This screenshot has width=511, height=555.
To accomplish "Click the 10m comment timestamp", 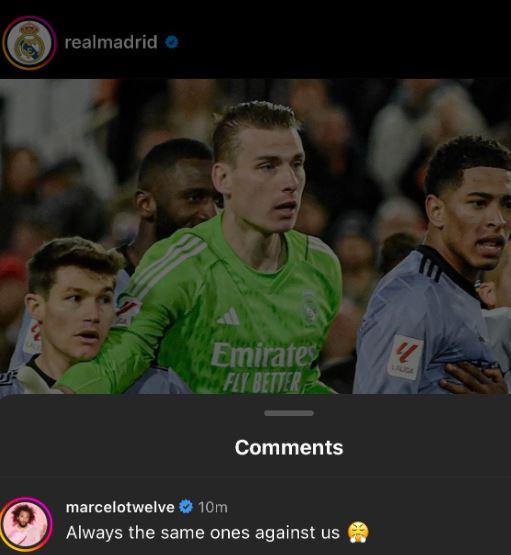I will click(x=213, y=507).
